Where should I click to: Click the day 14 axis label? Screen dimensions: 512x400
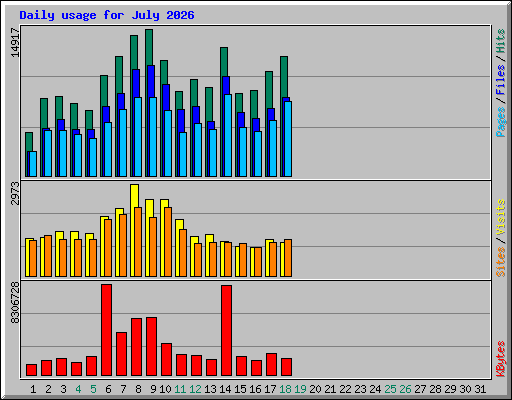225,389
